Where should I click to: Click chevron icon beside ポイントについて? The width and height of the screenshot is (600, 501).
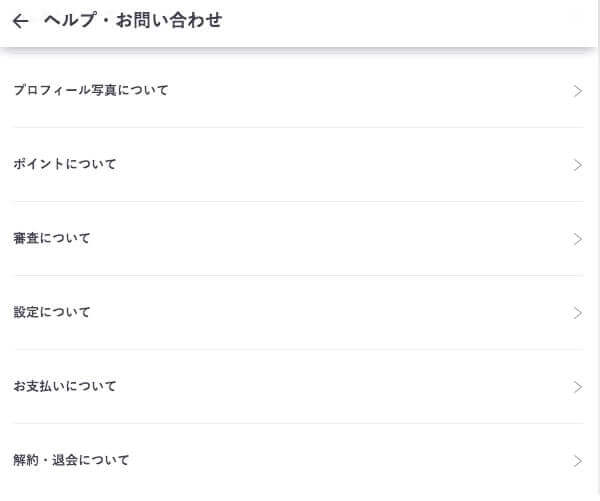click(x=578, y=165)
